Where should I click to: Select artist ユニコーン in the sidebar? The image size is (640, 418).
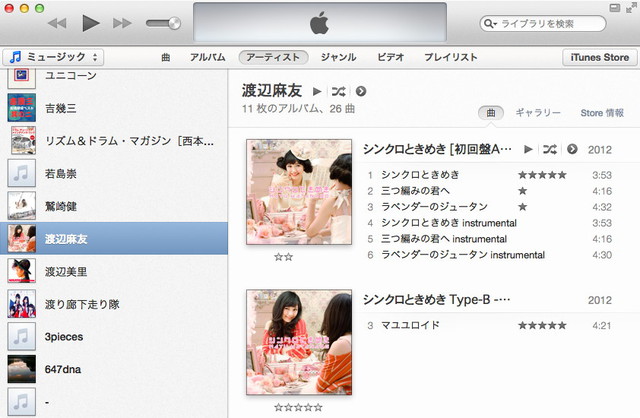point(114,76)
